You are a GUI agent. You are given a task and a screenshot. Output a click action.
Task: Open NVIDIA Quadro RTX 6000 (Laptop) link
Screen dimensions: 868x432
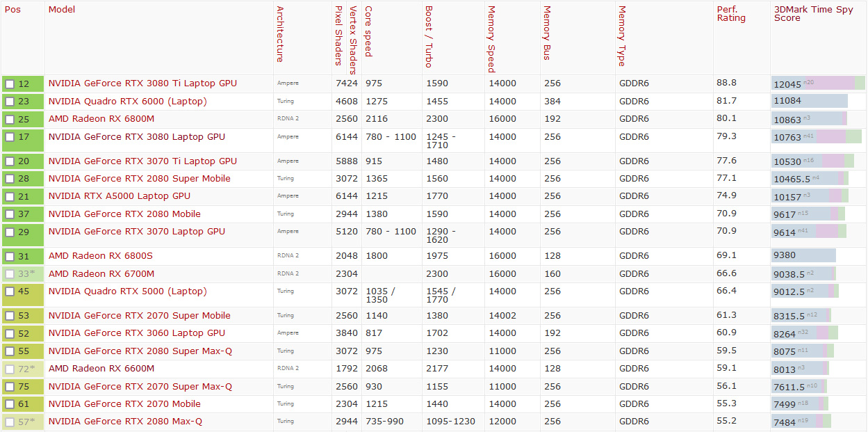pos(127,102)
